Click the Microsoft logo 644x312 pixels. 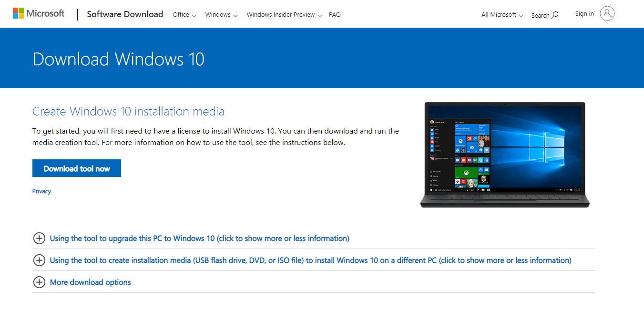(x=39, y=13)
